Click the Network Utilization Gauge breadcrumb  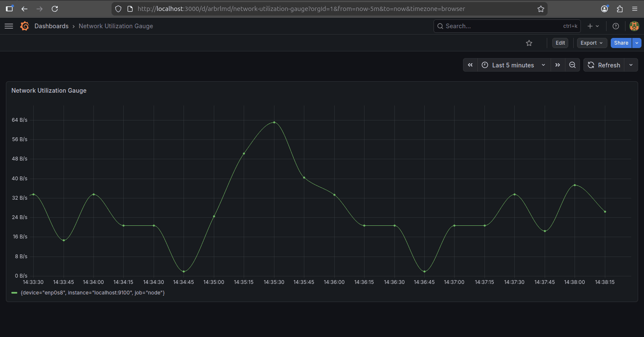[116, 26]
